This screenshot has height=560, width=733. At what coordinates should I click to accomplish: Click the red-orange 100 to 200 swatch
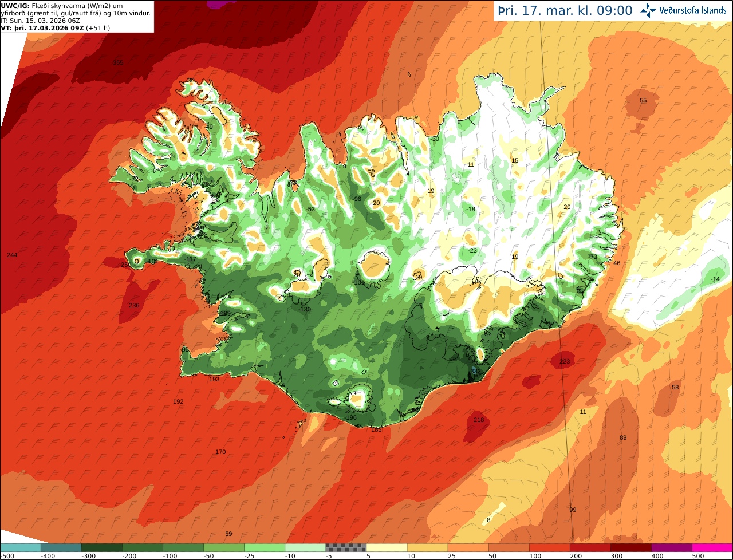tap(549, 547)
